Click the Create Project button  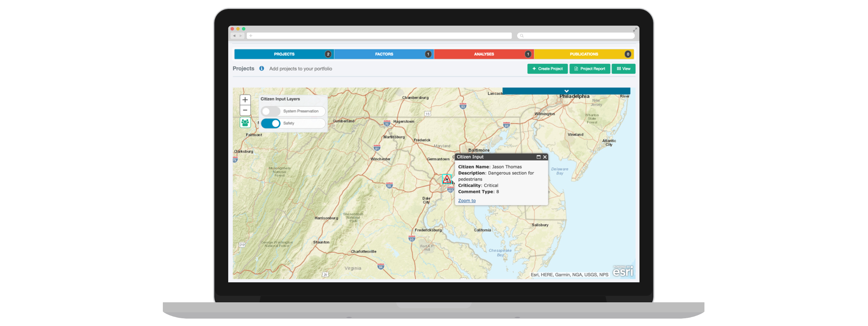click(548, 69)
